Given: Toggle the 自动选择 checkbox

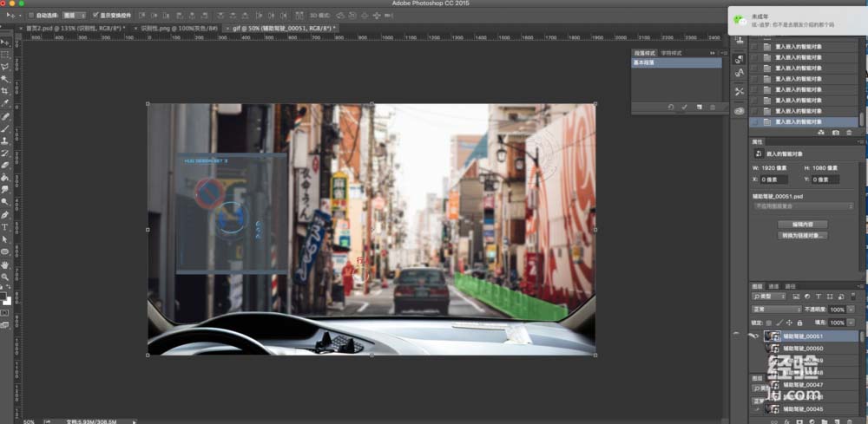Looking at the screenshot, I should (x=32, y=15).
